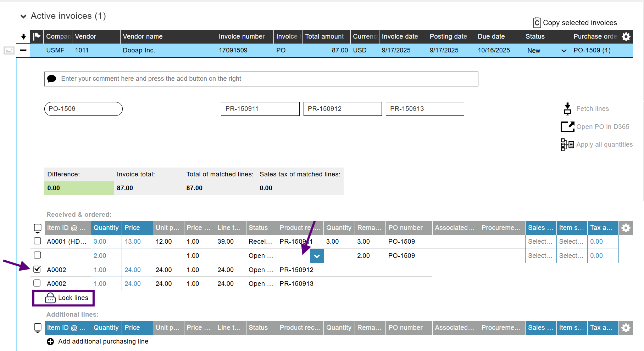
Task: Check the A0001 line checkbox
Action: tap(37, 241)
